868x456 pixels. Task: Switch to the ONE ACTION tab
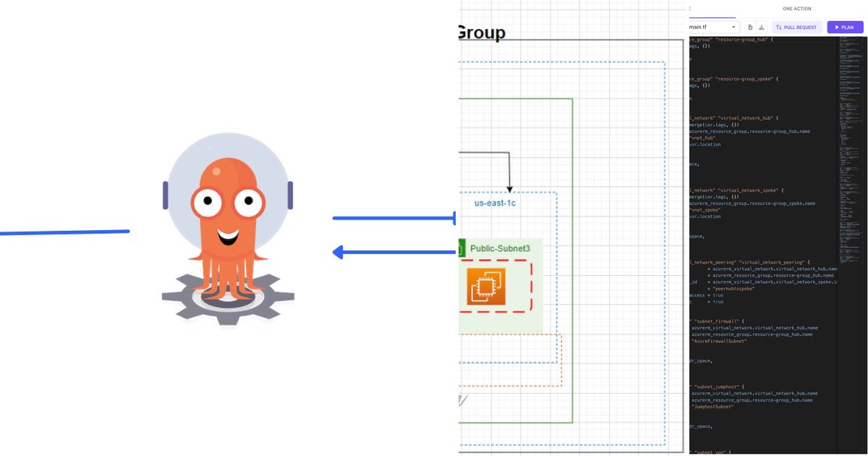797,9
